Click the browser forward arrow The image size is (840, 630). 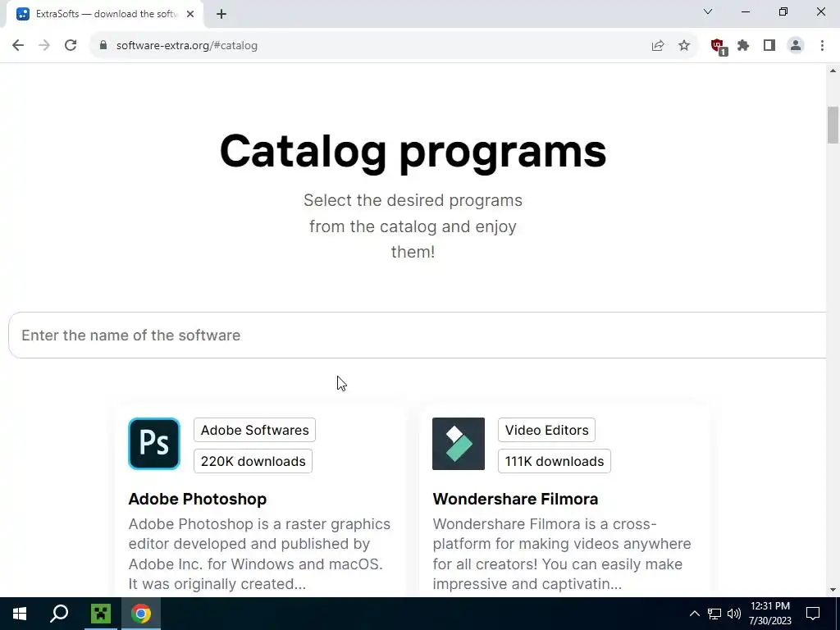point(44,46)
